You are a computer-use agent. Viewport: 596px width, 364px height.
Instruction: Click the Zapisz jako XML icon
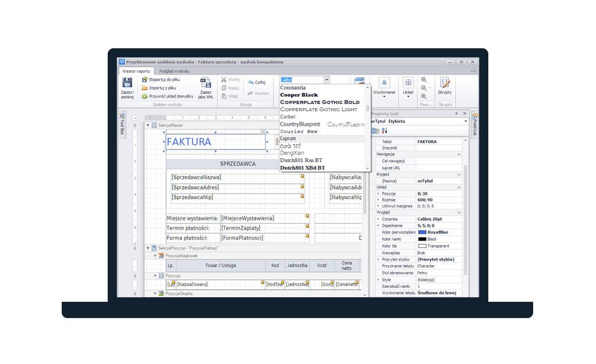pyautogui.click(x=205, y=82)
